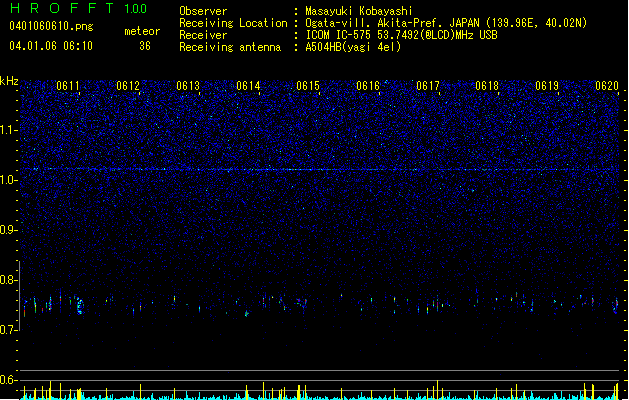Click the kHz axis unit label
Viewport: 629px width, 400px height.
tap(9, 81)
